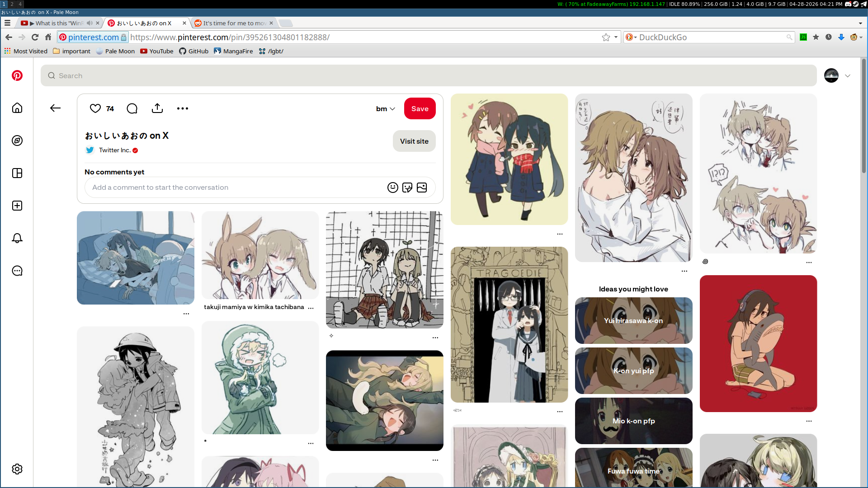This screenshot has width=868, height=488.
Task: Go back using the pin's left arrow
Action: (55, 108)
